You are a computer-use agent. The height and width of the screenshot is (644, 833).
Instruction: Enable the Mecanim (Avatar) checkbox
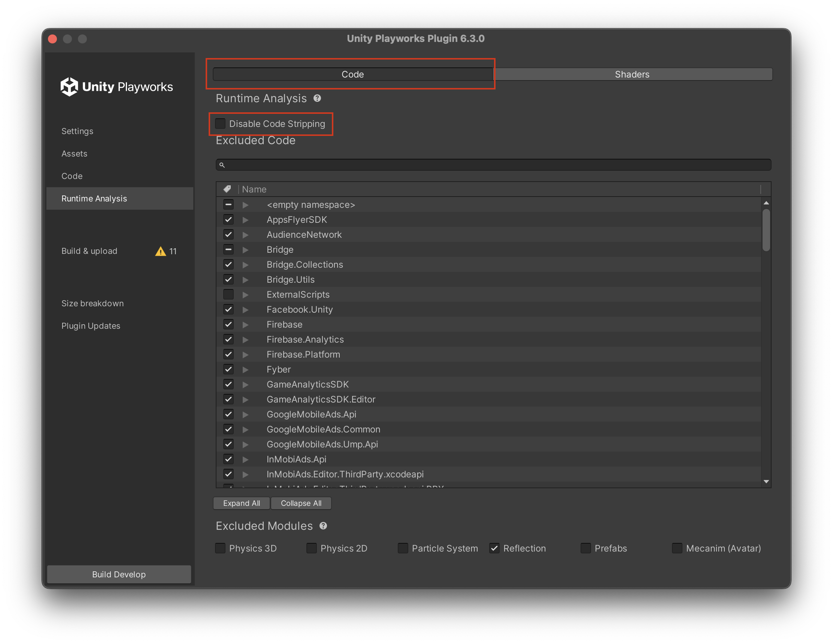[x=677, y=548]
